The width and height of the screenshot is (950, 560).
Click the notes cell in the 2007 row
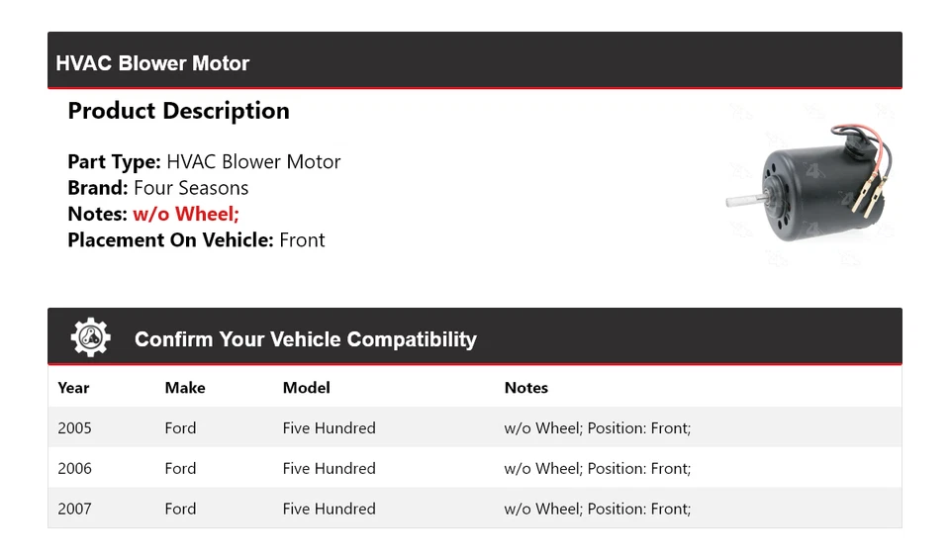click(597, 509)
